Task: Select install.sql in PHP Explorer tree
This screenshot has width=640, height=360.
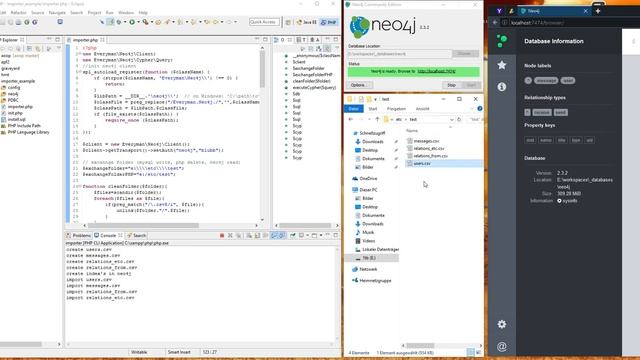Action: (x=17, y=120)
